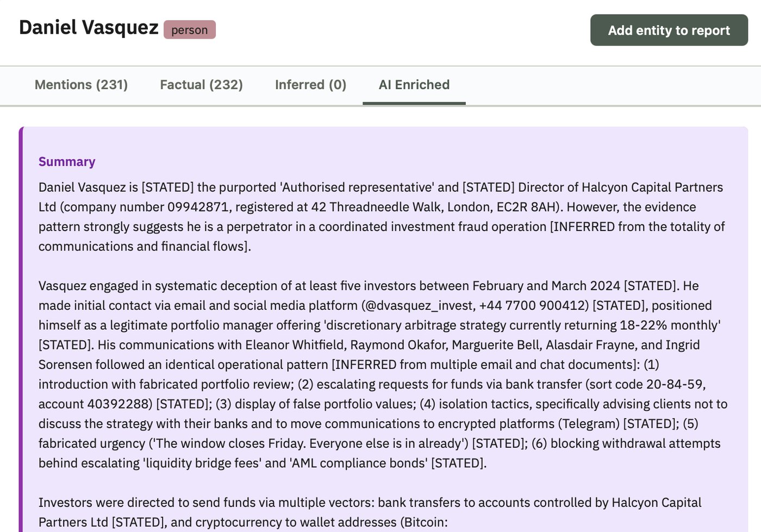Click the name Marguerite Bell
761x532 pixels.
click(x=495, y=345)
